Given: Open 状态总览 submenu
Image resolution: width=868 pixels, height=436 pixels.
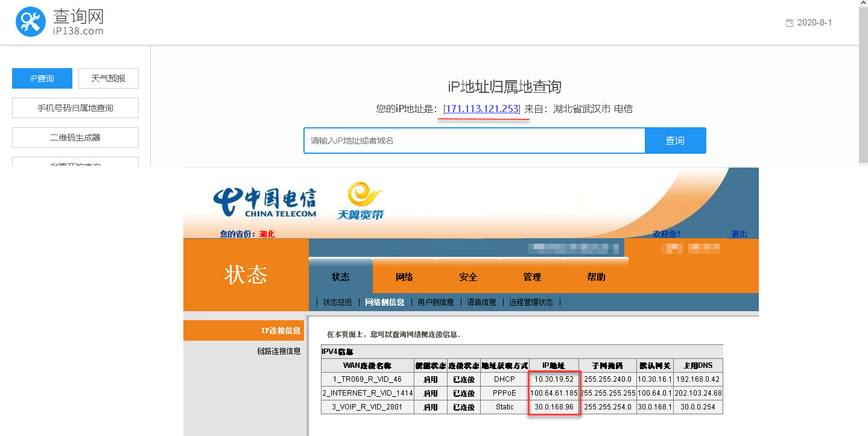Looking at the screenshot, I should (x=337, y=302).
